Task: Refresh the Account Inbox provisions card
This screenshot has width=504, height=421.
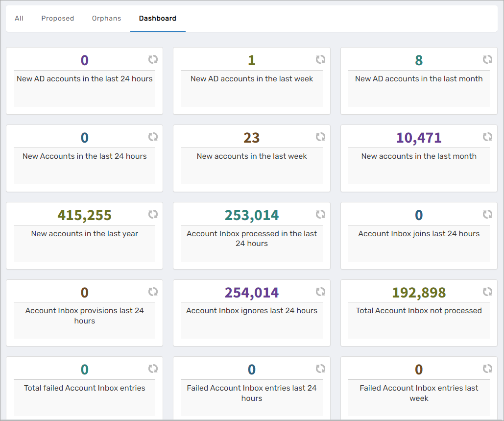Action: [153, 291]
